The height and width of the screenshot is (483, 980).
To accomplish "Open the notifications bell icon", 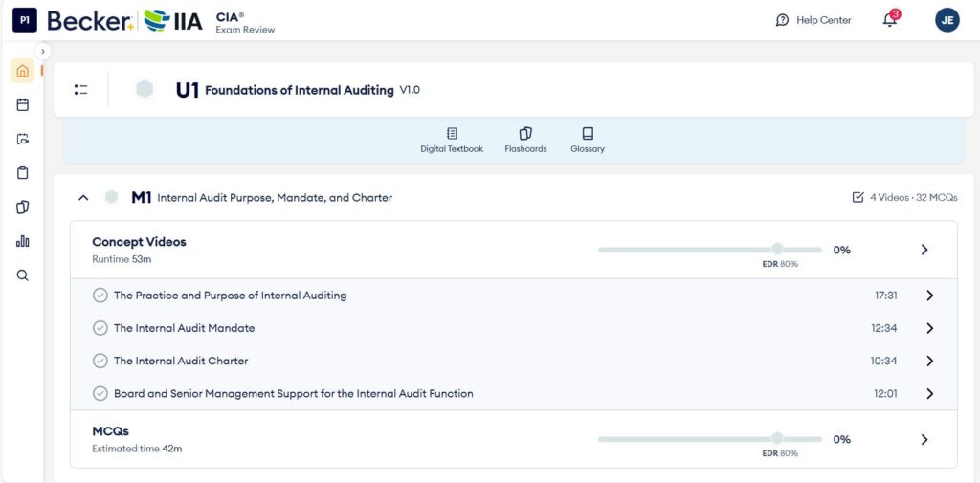I will [890, 20].
